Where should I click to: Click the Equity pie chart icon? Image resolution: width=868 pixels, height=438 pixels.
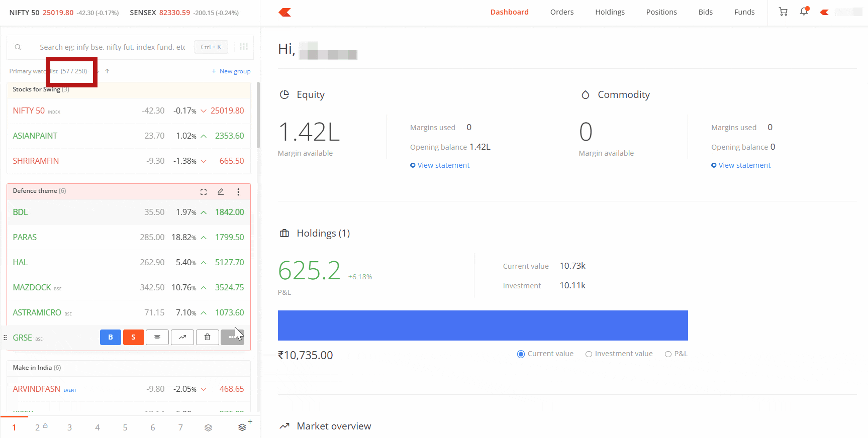(284, 94)
